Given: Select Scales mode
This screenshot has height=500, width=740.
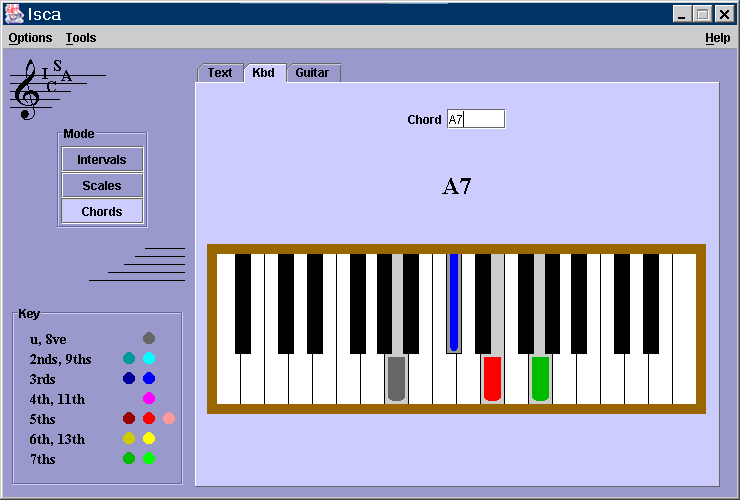Looking at the screenshot, I should pos(102,186).
